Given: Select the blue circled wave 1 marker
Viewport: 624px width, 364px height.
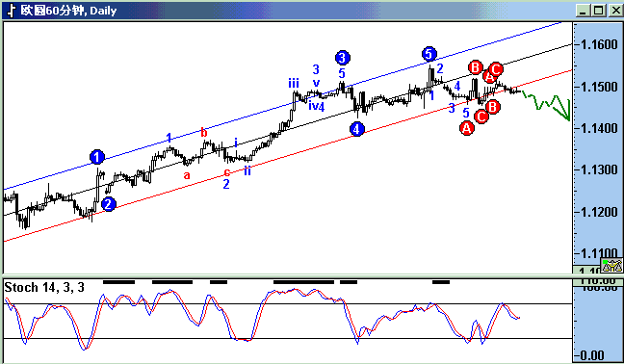Looking at the screenshot, I should [x=96, y=157].
